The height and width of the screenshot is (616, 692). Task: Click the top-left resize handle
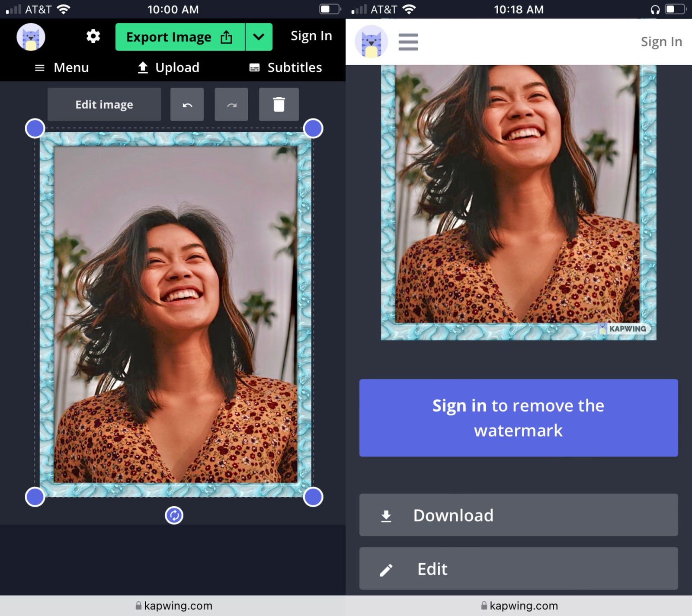(x=35, y=128)
